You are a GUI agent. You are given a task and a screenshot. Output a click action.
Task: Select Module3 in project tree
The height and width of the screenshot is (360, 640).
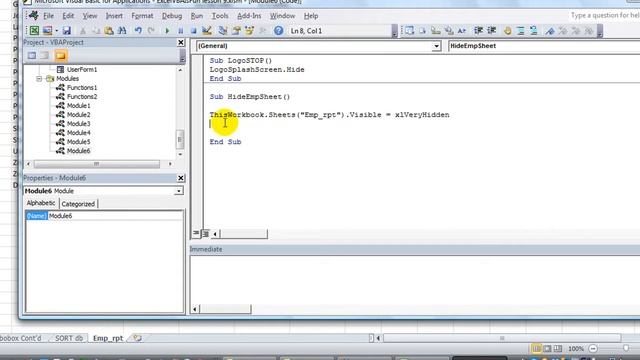click(78, 123)
